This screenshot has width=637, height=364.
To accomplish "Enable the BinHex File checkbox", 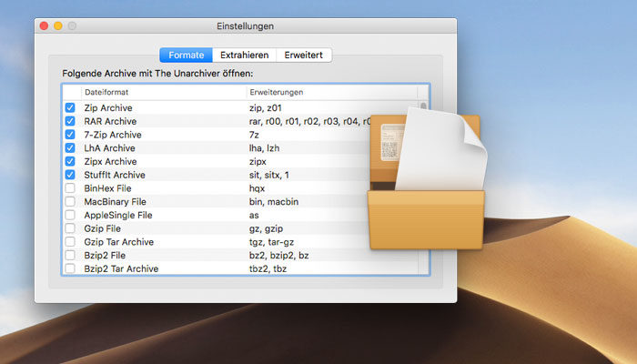I will coord(70,188).
